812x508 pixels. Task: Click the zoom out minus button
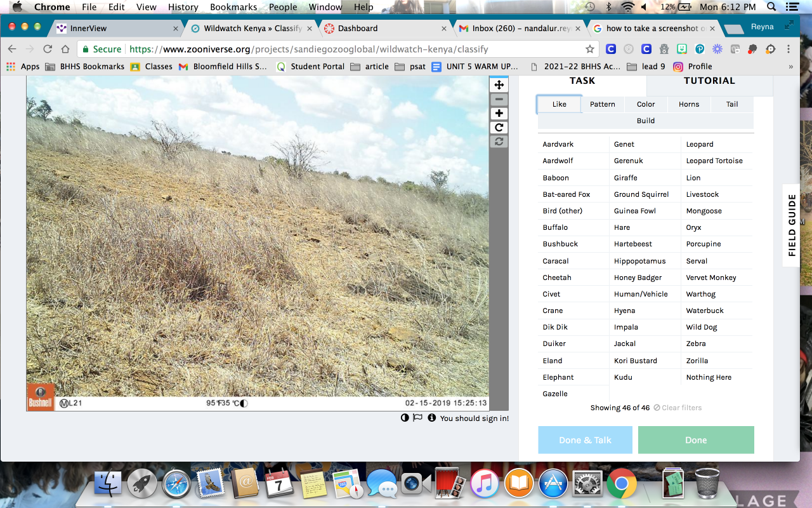tap(499, 100)
